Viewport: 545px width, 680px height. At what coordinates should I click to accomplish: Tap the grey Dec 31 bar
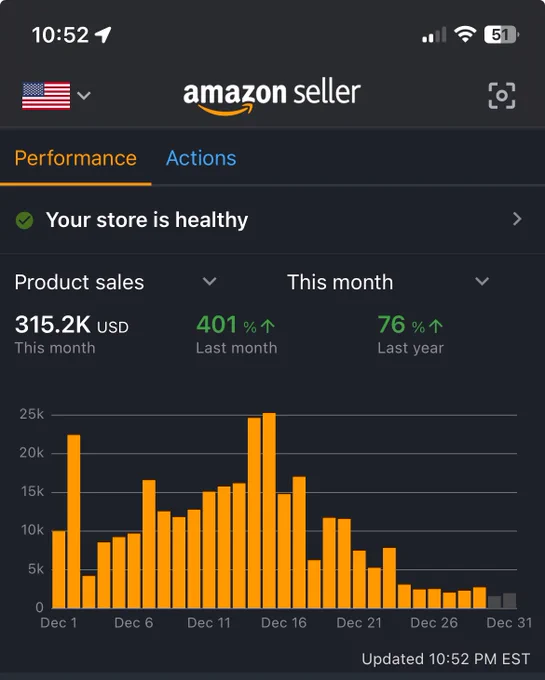[x=509, y=601]
